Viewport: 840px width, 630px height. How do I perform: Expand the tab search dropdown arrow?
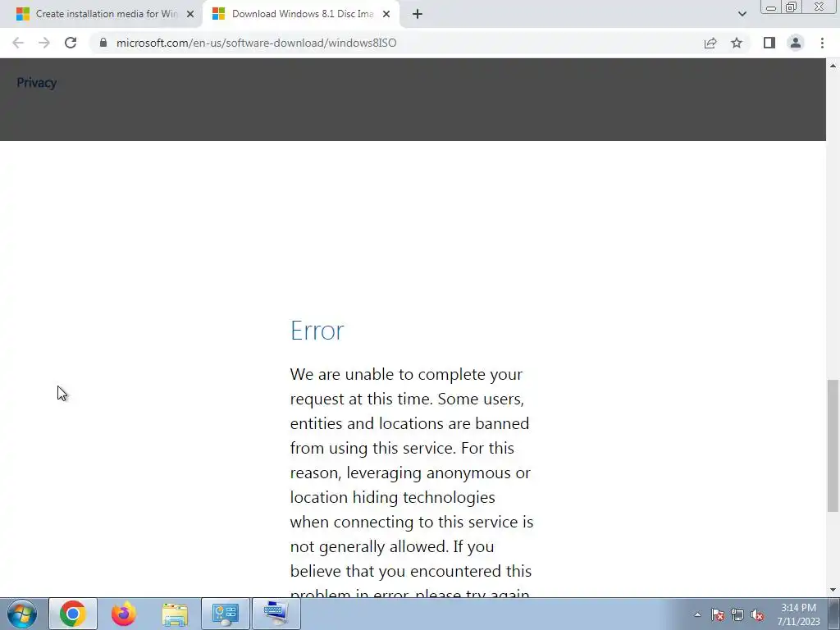click(x=742, y=14)
